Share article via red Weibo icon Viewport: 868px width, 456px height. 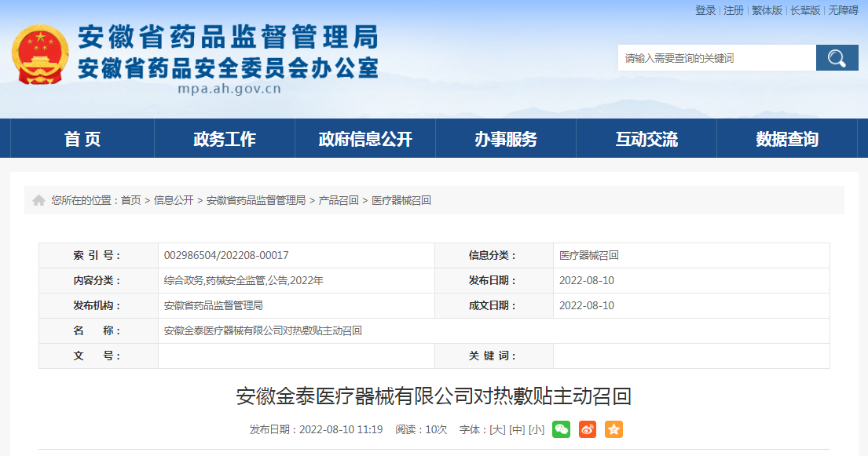coord(588,429)
